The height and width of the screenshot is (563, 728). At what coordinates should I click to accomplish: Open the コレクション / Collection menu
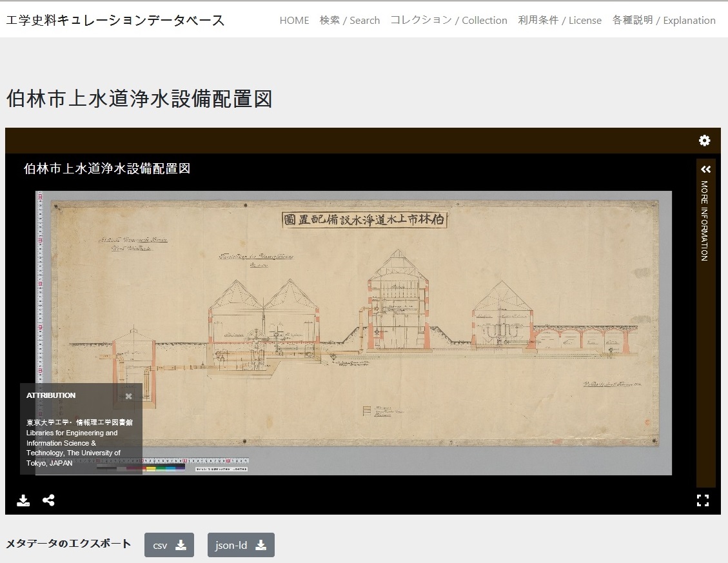point(449,21)
